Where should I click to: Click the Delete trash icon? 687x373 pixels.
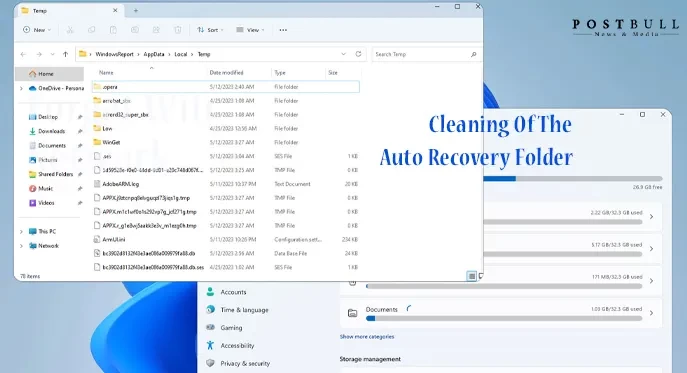[x=177, y=30]
